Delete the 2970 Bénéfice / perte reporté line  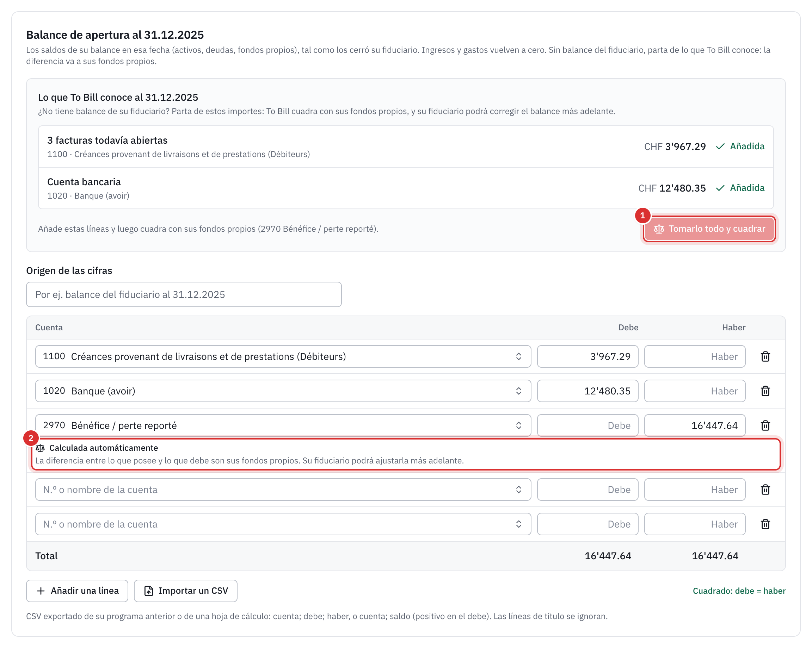[x=765, y=426]
